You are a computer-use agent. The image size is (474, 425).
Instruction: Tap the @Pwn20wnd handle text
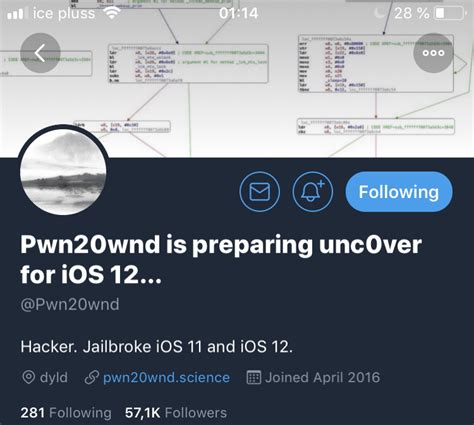point(70,304)
